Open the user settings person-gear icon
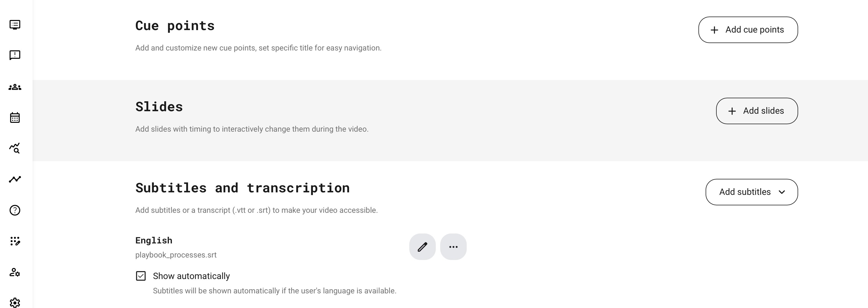Image resolution: width=868 pixels, height=308 pixels. click(15, 272)
